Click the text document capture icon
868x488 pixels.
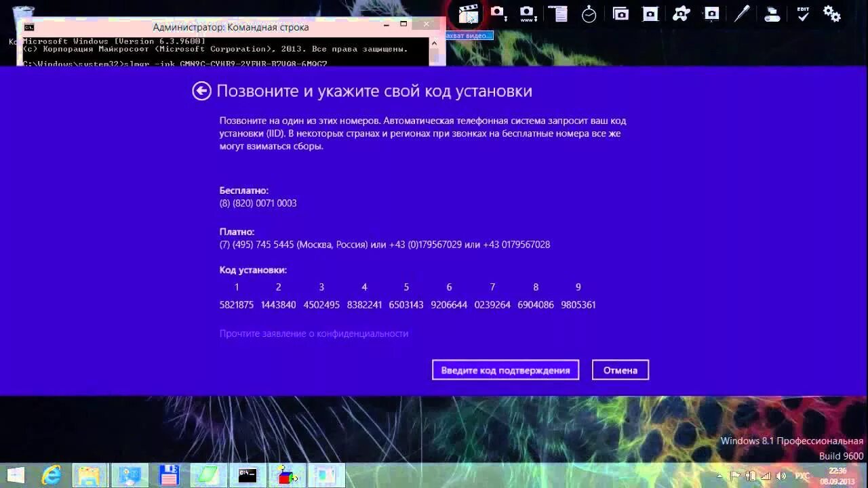click(557, 14)
